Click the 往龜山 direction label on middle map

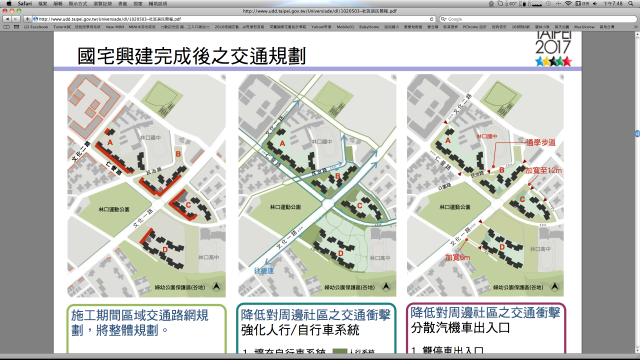click(264, 271)
